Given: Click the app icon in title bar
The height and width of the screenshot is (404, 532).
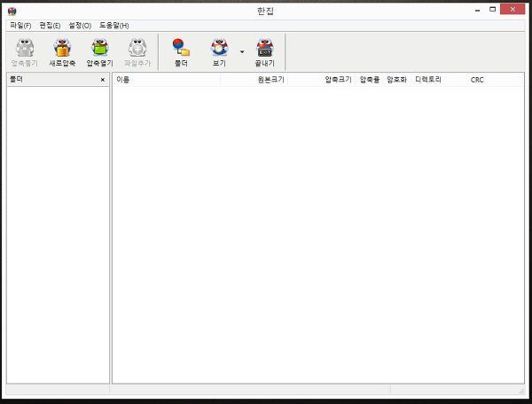Looking at the screenshot, I should 12,12.
